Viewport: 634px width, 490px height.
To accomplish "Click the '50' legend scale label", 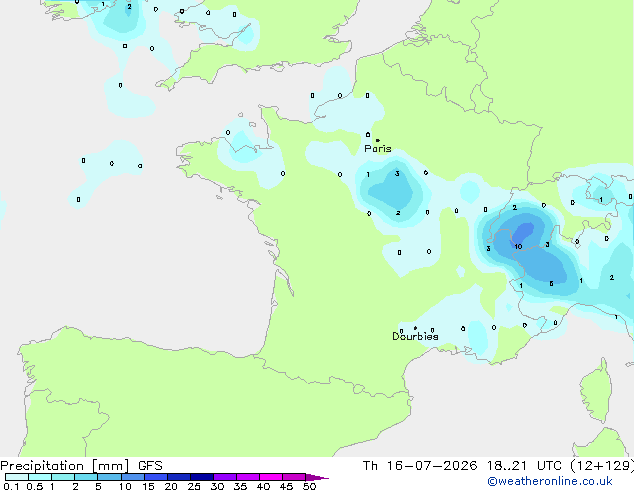I will (309, 486).
